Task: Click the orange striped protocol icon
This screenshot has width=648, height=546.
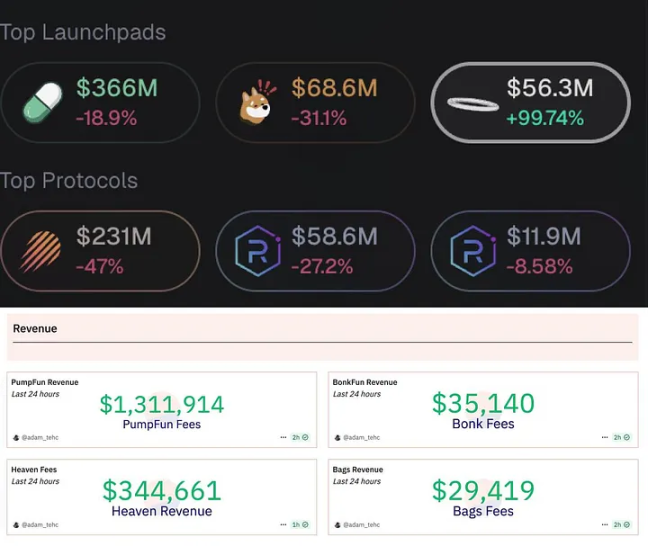Action: pyautogui.click(x=40, y=251)
